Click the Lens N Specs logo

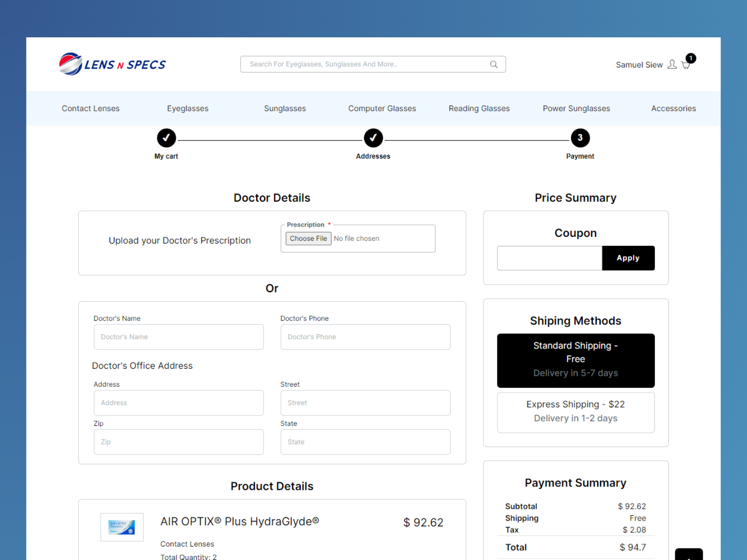[113, 64]
